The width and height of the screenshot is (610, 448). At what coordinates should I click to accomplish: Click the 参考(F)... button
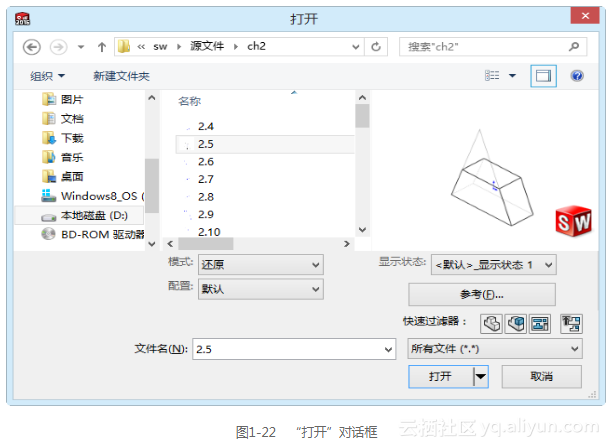(482, 294)
